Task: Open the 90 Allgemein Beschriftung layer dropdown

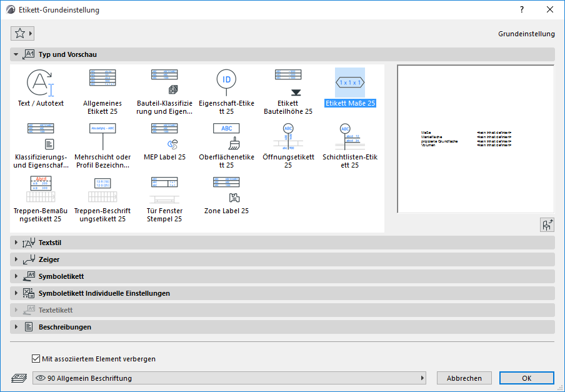Action: click(x=229, y=378)
